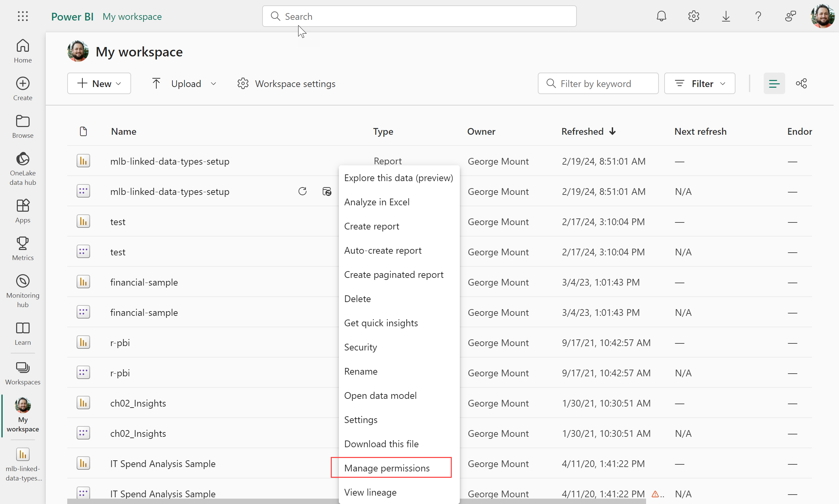Image resolution: width=839 pixels, height=504 pixels.
Task: Click the download arrow icon in header
Action: (725, 16)
